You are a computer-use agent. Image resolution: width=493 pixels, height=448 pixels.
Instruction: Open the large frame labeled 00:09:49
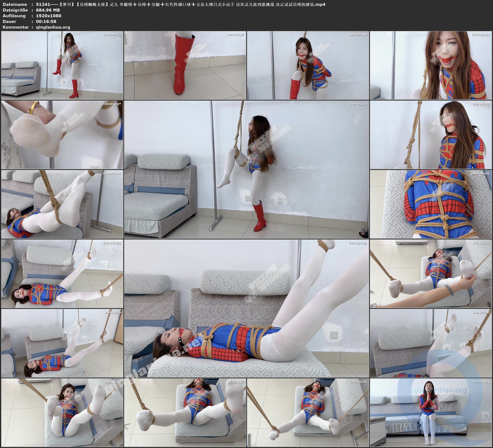(247, 308)
